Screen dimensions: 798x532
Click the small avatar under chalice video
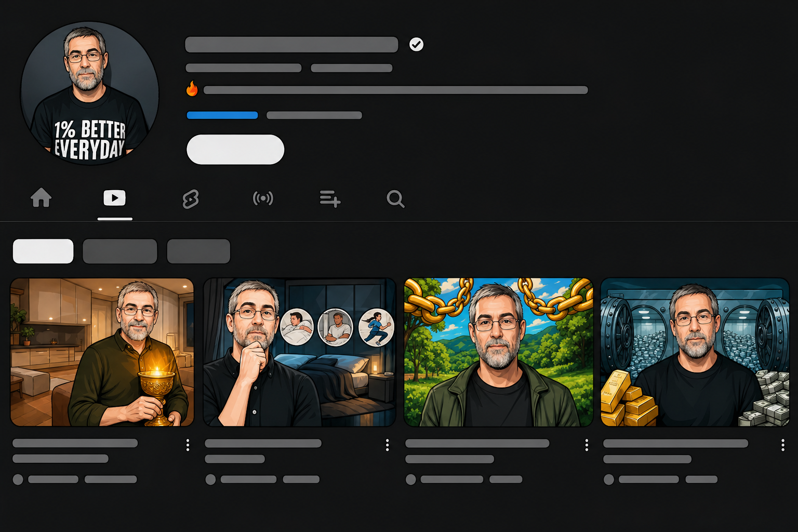[x=18, y=480]
